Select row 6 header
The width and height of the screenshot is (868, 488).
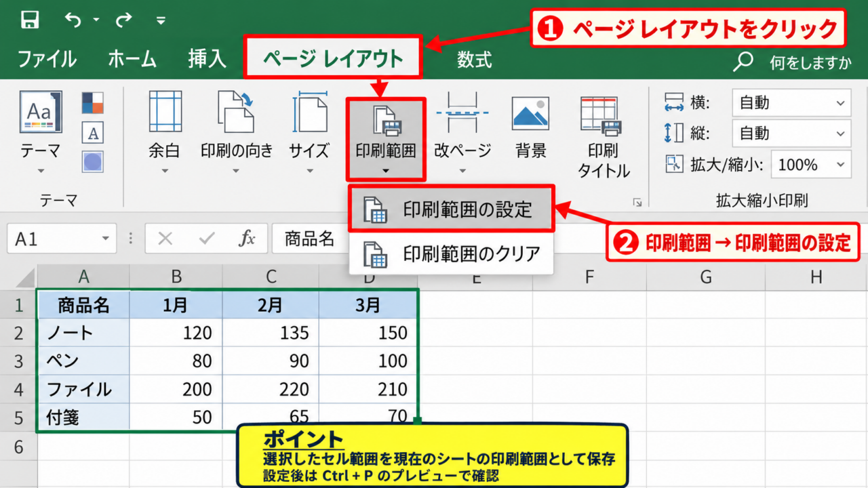point(18,446)
